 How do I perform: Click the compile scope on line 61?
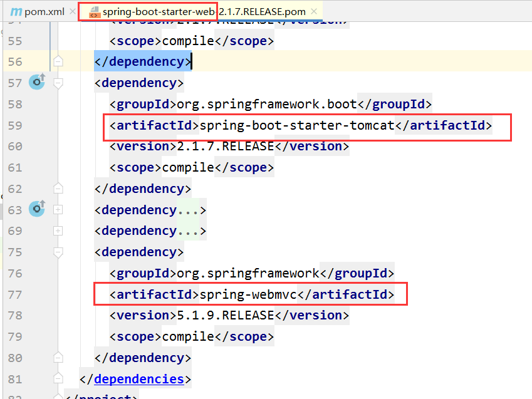coord(188,168)
